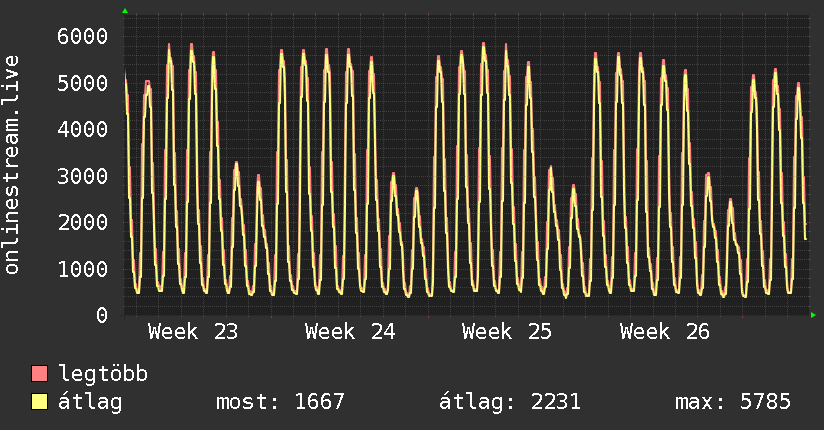824x430 pixels.
Task: Click the Week 24 axis label
Action: (x=350, y=332)
